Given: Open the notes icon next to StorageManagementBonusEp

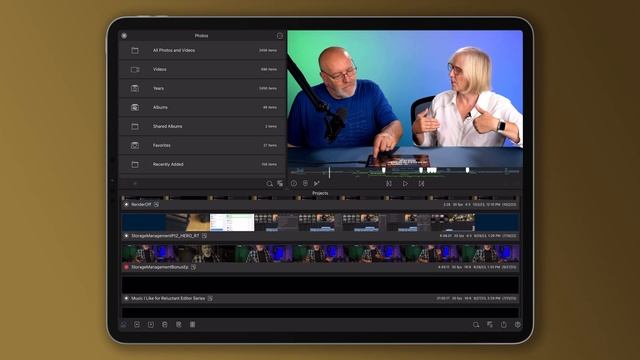Looking at the screenshot, I should 193,267.
